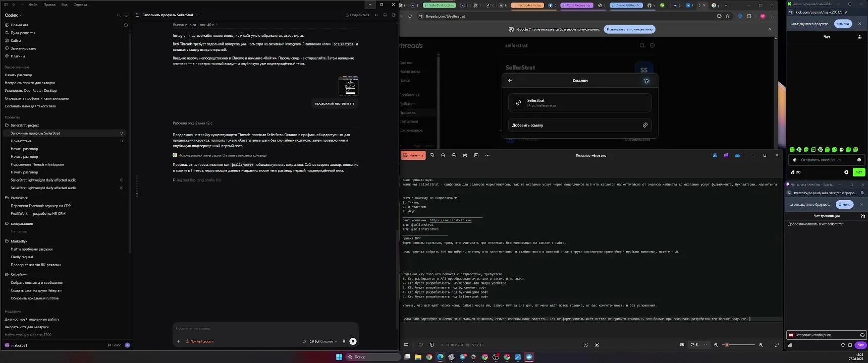This screenshot has width=868, height=363.
Task: Expand the Codex workspace dropdown
Action: (x=14, y=15)
